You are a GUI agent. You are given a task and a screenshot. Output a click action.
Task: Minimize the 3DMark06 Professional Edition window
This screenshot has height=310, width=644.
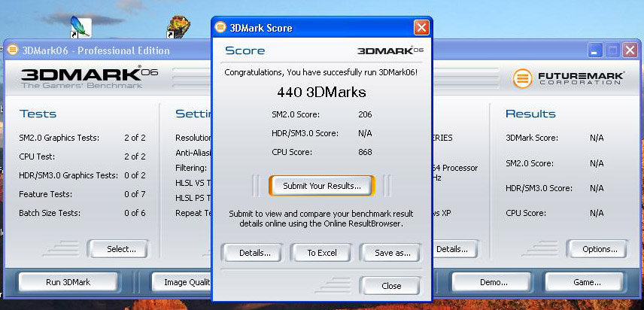tap(595, 50)
